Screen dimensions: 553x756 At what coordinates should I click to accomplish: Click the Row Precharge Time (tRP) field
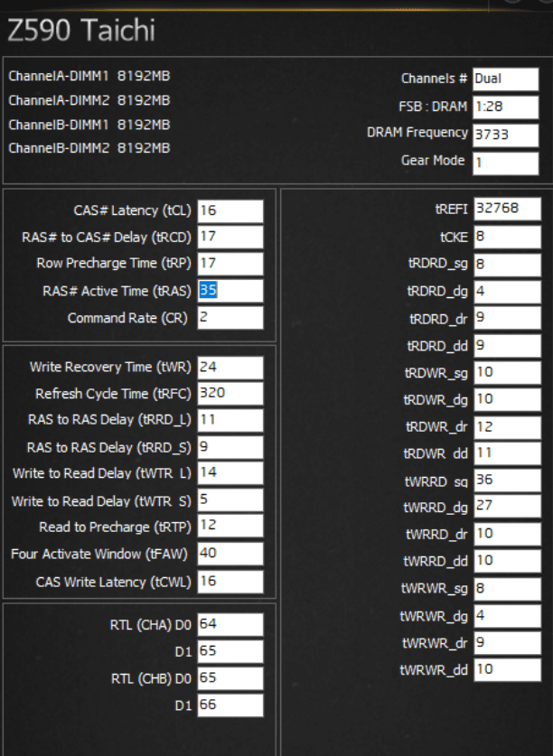click(x=230, y=264)
